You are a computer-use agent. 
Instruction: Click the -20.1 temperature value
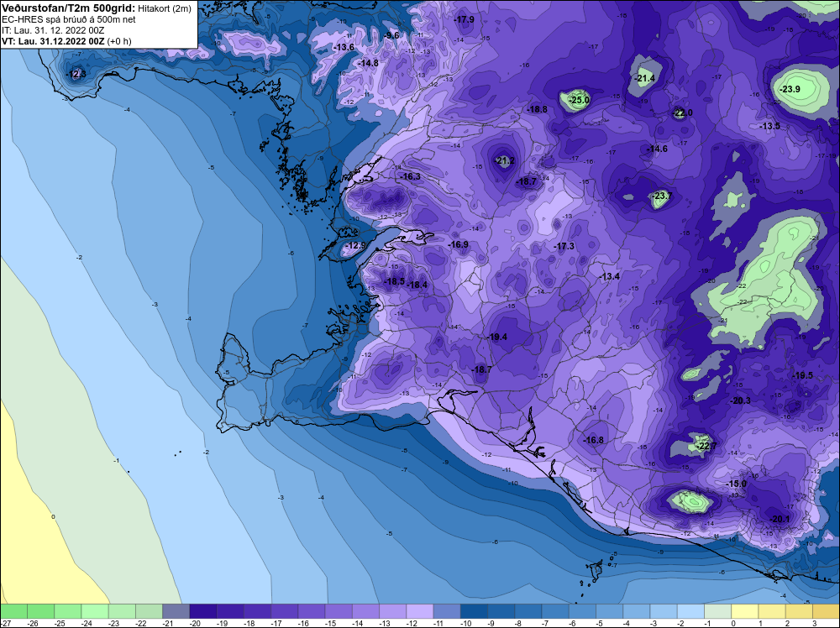(x=780, y=520)
